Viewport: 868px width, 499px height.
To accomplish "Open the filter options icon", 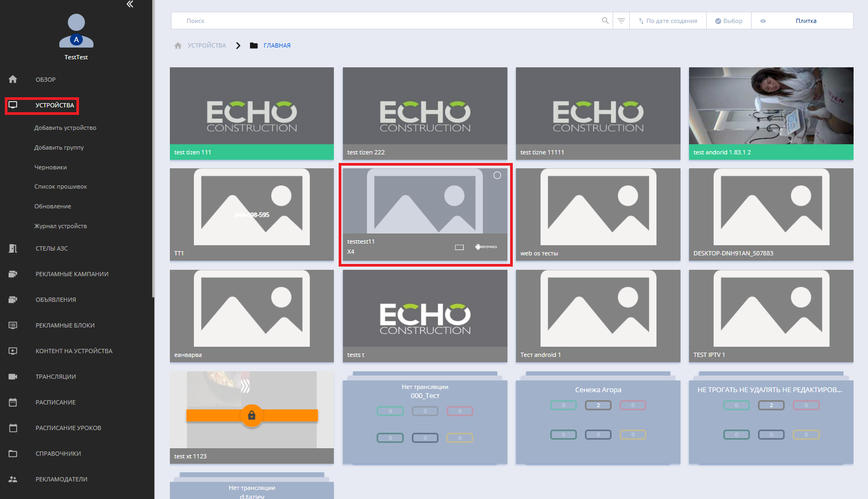I will (621, 21).
